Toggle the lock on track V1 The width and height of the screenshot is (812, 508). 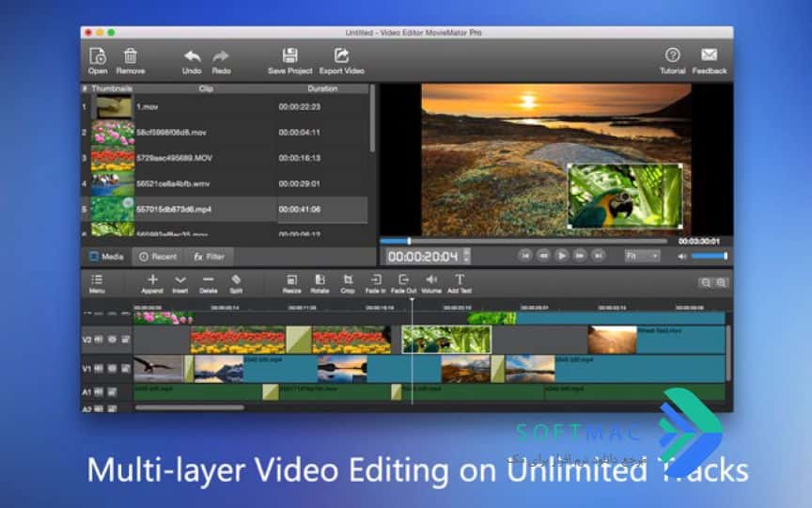pyautogui.click(x=125, y=369)
